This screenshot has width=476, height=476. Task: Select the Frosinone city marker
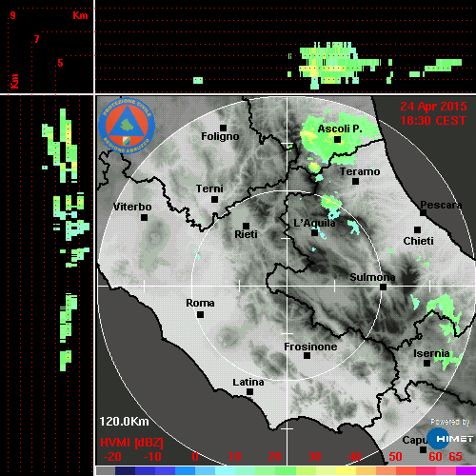pos(307,356)
